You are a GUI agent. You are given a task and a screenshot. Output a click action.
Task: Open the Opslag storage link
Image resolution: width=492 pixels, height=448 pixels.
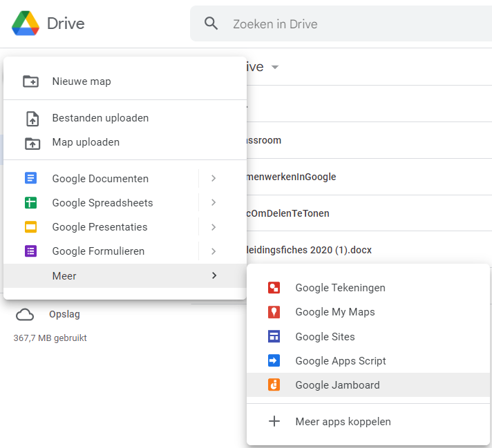pos(64,314)
